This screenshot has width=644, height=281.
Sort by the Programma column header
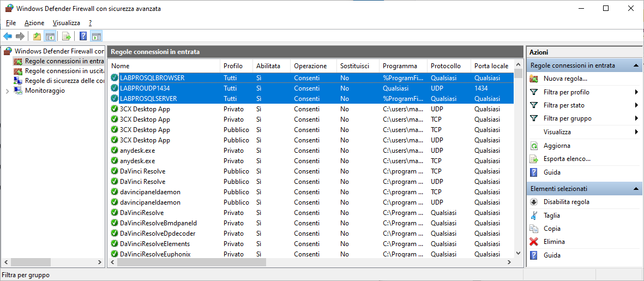tap(404, 65)
